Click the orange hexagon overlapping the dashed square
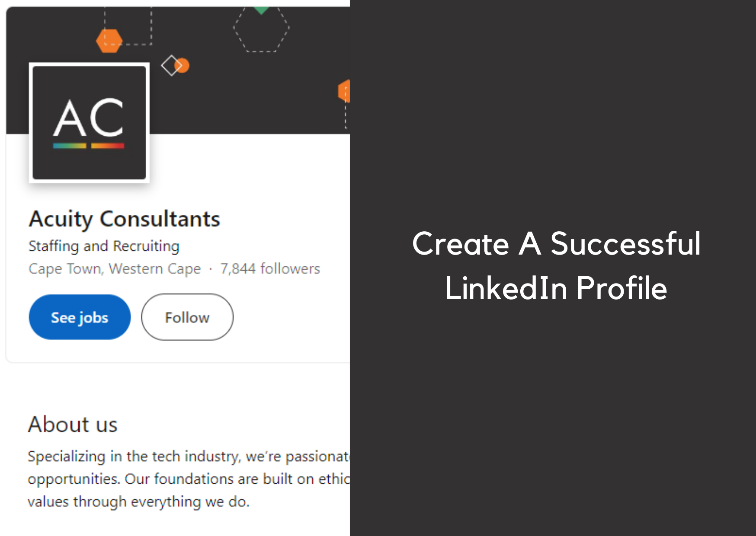Image resolution: width=756 pixels, height=536 pixels. tap(109, 41)
